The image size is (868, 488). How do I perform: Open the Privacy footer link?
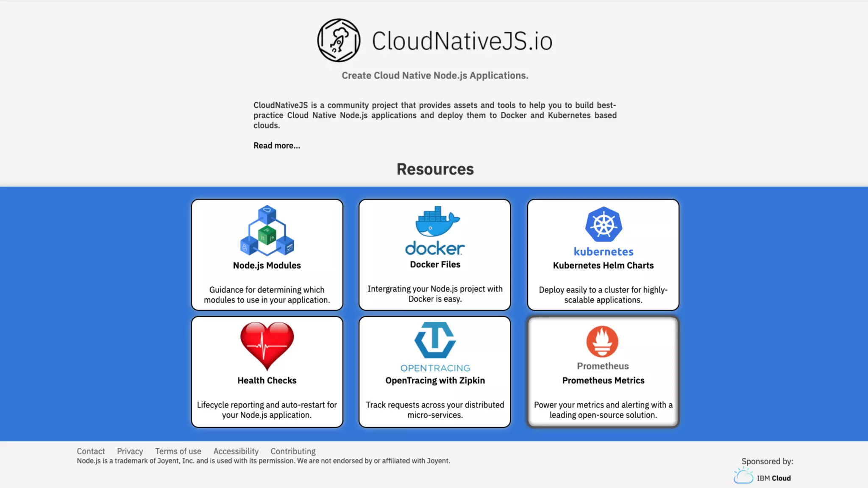point(130,451)
